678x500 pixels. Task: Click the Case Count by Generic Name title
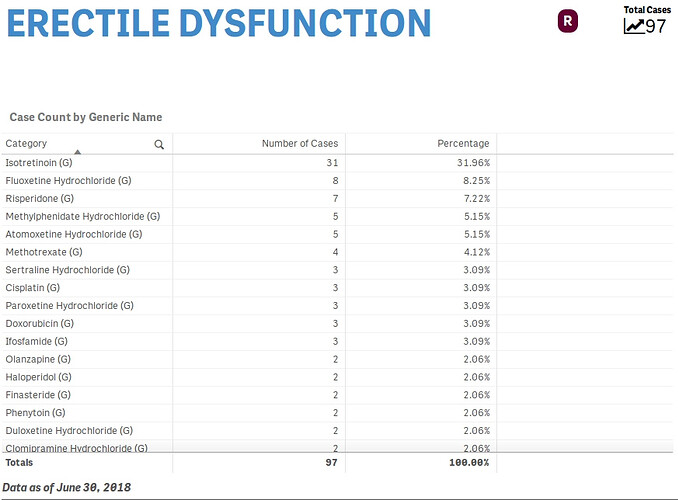point(86,117)
